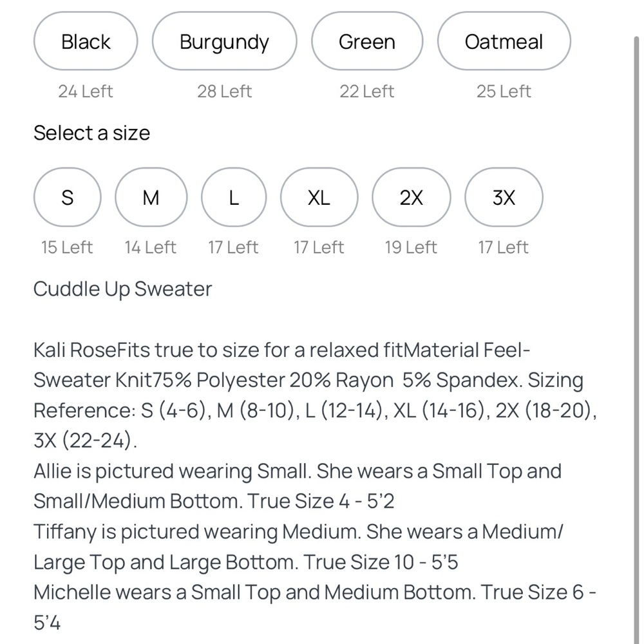Pick size 3X
Viewport: 644px width, 644px height.
tap(504, 197)
